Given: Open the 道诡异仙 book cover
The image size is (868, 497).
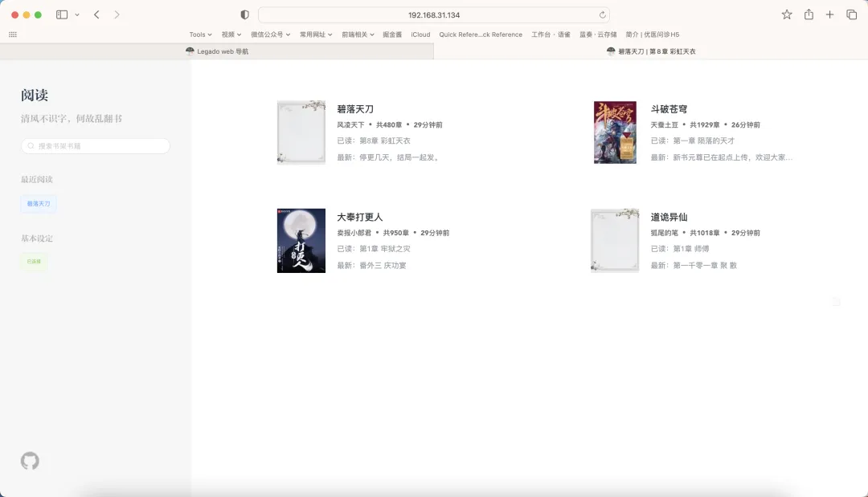Looking at the screenshot, I should 615,241.
